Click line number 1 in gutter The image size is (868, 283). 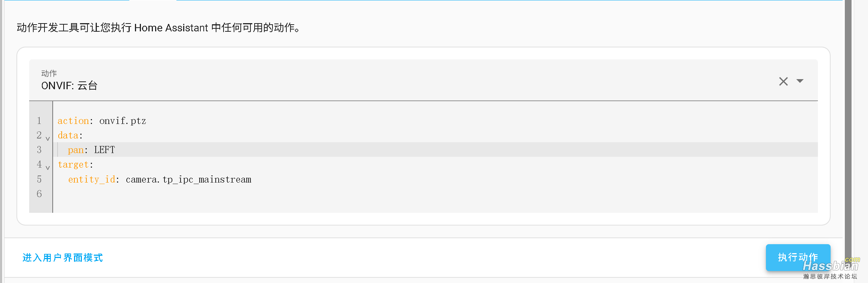39,121
